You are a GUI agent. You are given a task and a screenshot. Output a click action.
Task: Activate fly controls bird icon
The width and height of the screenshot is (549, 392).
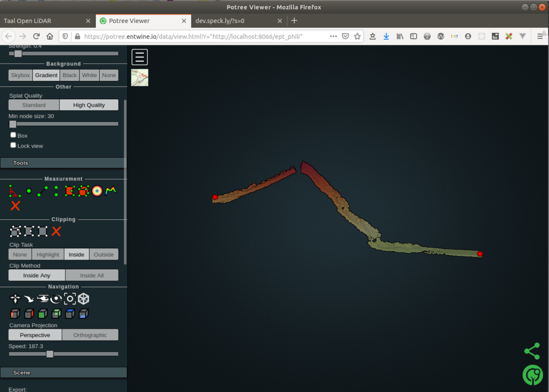click(x=29, y=299)
